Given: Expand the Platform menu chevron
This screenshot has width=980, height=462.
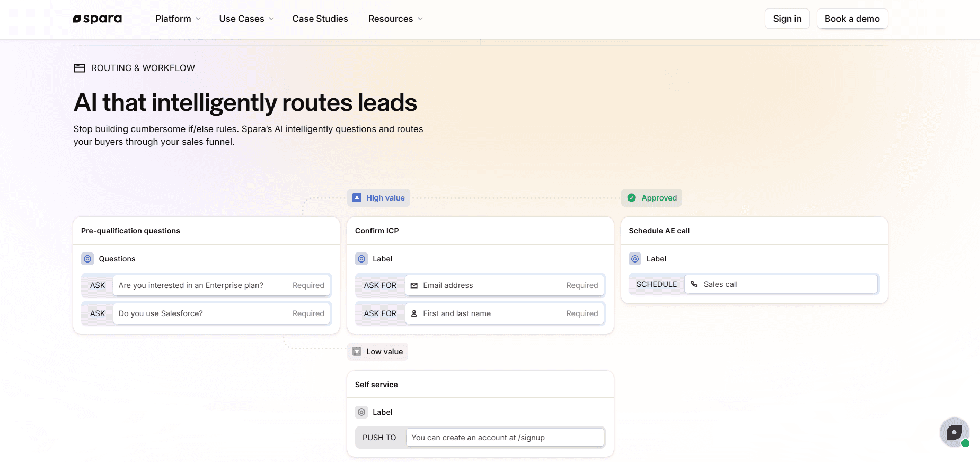Looking at the screenshot, I should click(x=198, y=19).
